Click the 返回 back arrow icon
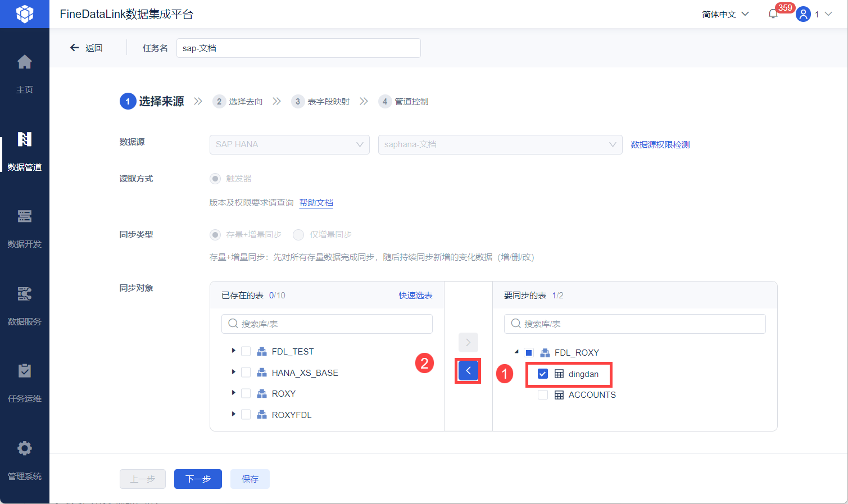The width and height of the screenshot is (848, 504). point(74,48)
